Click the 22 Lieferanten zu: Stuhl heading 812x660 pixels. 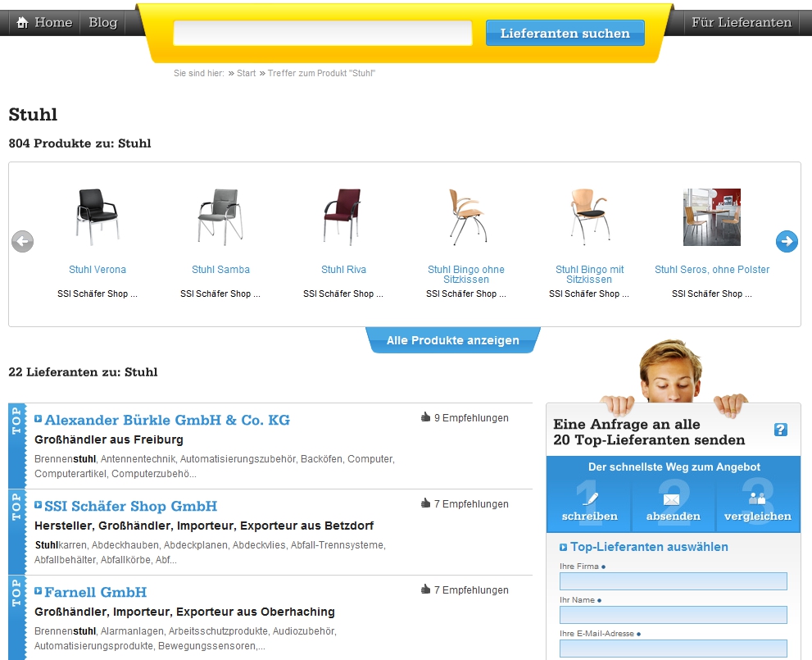[x=83, y=372]
